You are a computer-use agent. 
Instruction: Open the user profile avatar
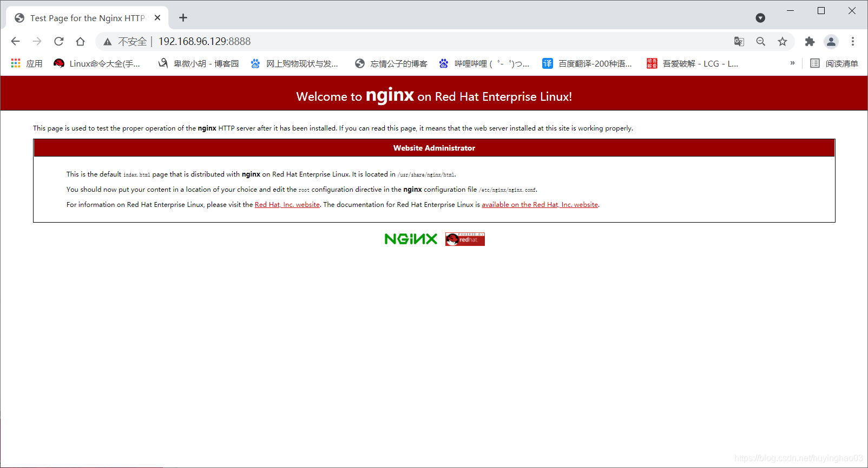click(831, 41)
